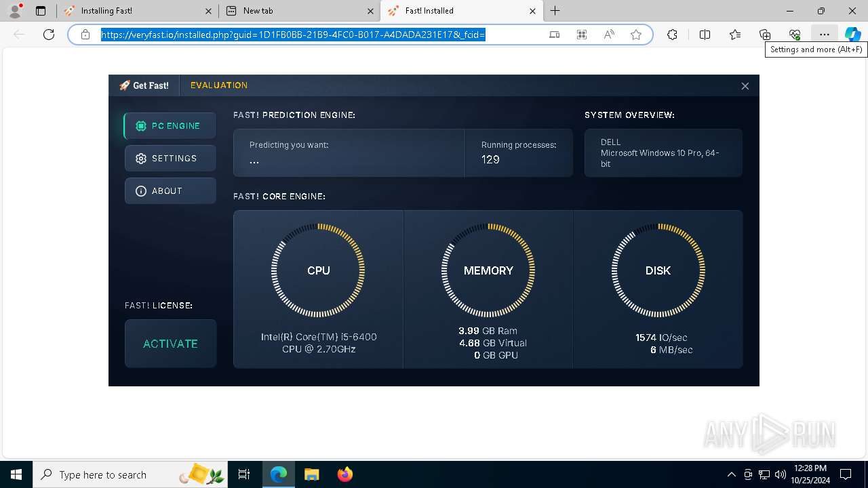Switch to the Installing Fast! tab

pos(138,11)
